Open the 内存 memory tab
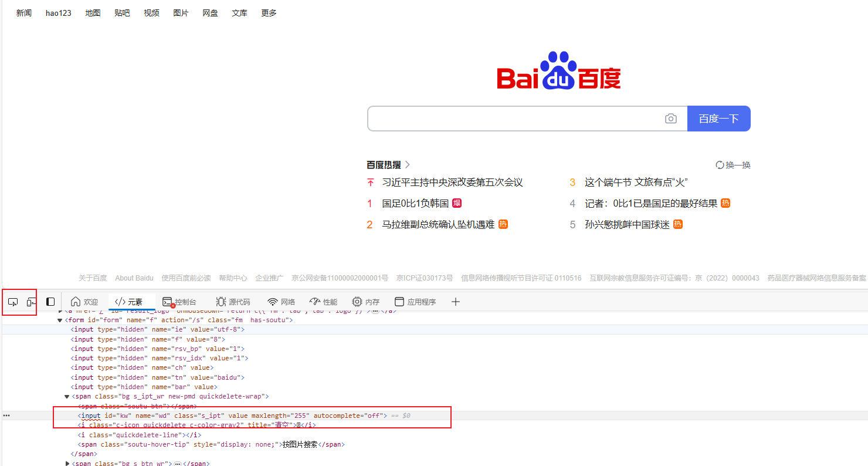The height and width of the screenshot is (466, 868). coord(365,302)
